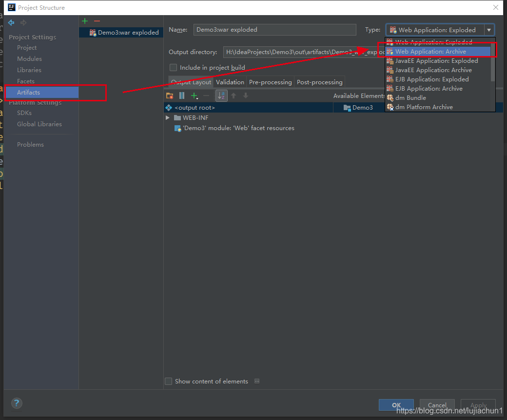Move element up arrow
The height and width of the screenshot is (420, 507).
click(x=234, y=95)
